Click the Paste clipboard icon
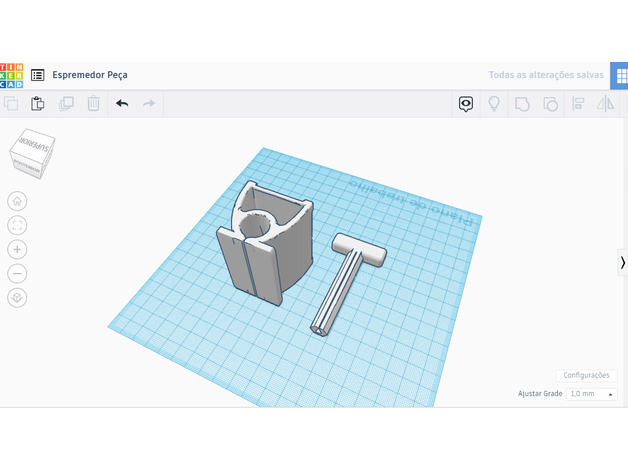Viewport: 628px width, 472px height. (38, 103)
